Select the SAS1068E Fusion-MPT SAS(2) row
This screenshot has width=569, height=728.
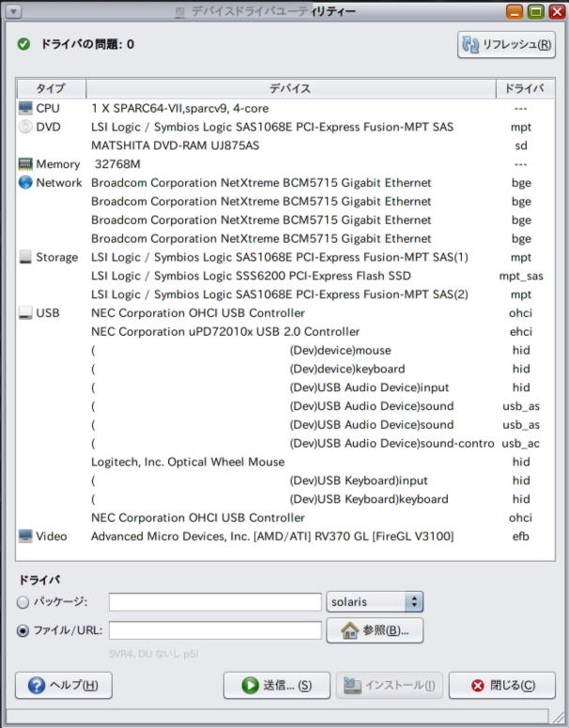pyautogui.click(x=285, y=295)
